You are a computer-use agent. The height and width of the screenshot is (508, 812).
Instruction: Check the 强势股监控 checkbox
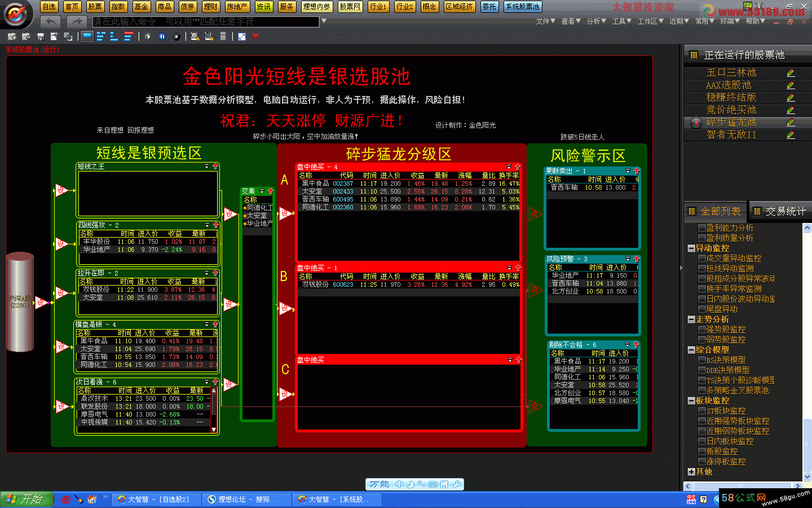702,330
